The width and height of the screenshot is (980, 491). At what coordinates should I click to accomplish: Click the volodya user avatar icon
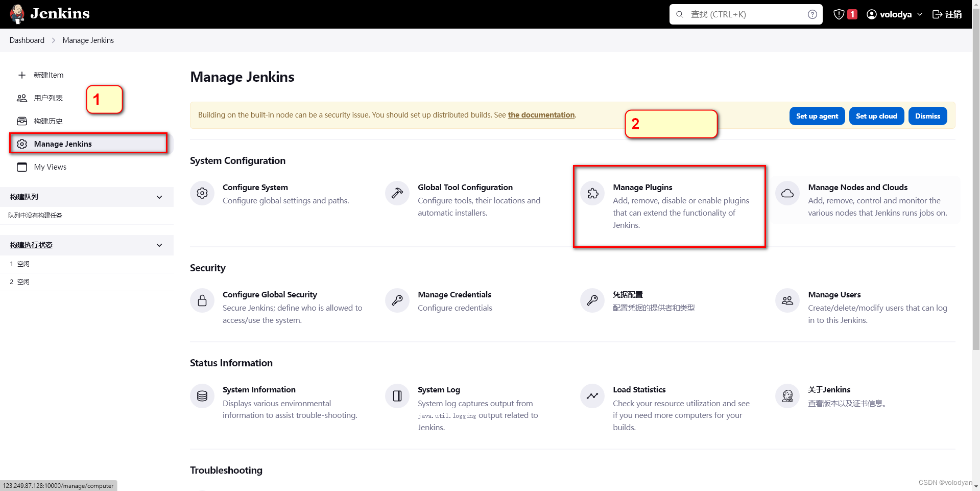tap(872, 14)
